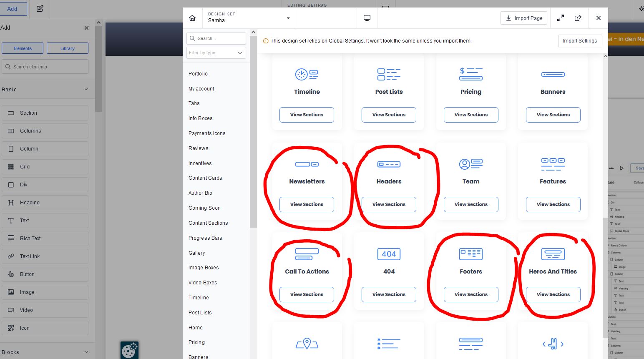Click the Team category icon
This screenshot has width=644, height=359.
pos(471,164)
